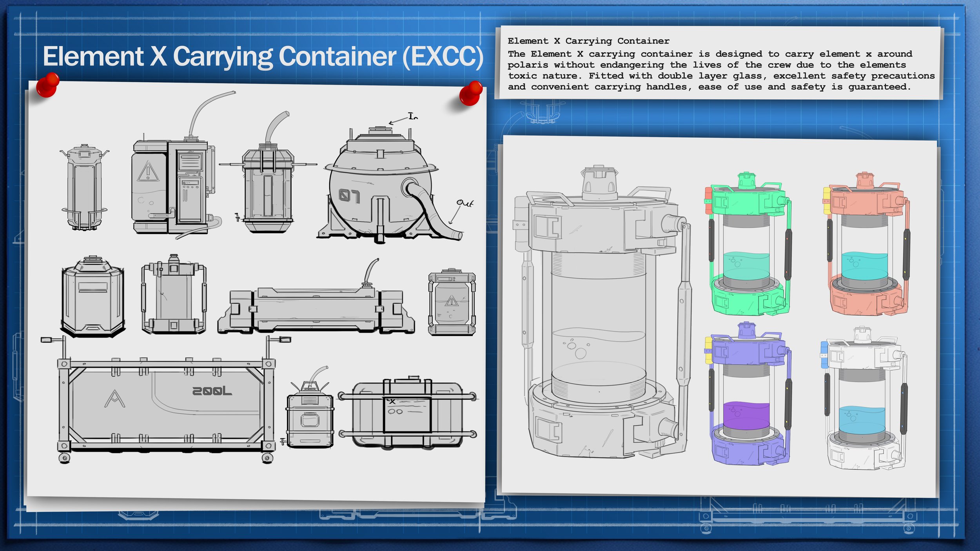This screenshot has height=551, width=980.
Task: Click the red pushpin at the sheet's top-left corner
Action: pyautogui.click(x=47, y=84)
